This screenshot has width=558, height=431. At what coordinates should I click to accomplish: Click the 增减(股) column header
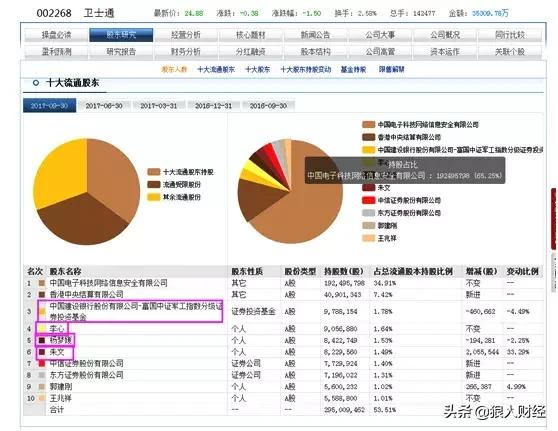click(x=481, y=271)
